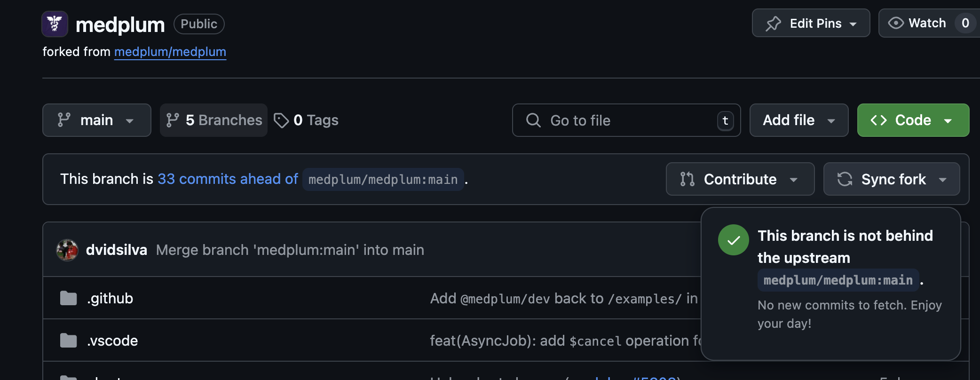
Task: Click the sync arrows icon on Sync fork
Action: click(x=845, y=179)
